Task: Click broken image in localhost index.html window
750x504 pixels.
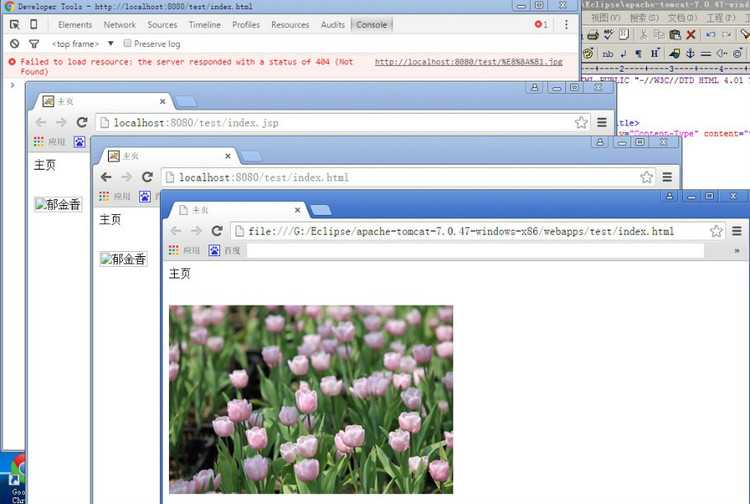Action: point(123,259)
